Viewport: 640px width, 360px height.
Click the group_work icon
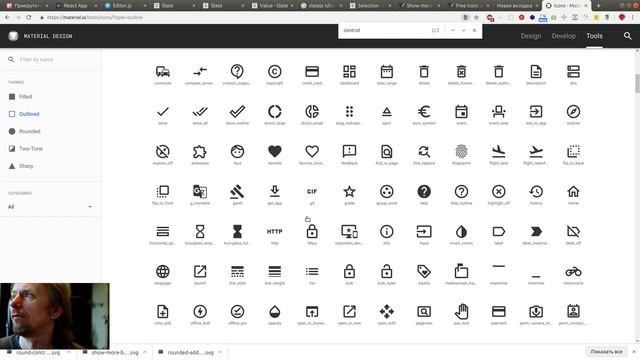click(x=387, y=191)
